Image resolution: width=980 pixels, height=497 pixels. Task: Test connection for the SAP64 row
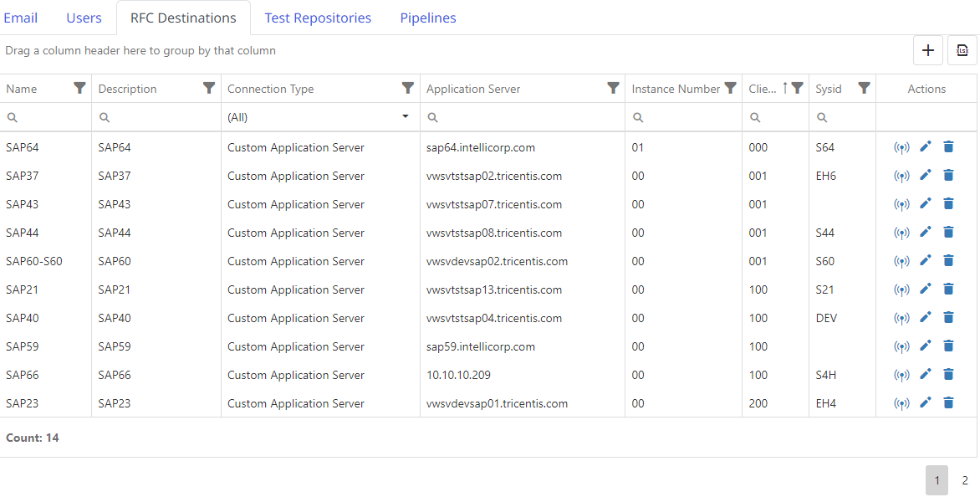901,148
